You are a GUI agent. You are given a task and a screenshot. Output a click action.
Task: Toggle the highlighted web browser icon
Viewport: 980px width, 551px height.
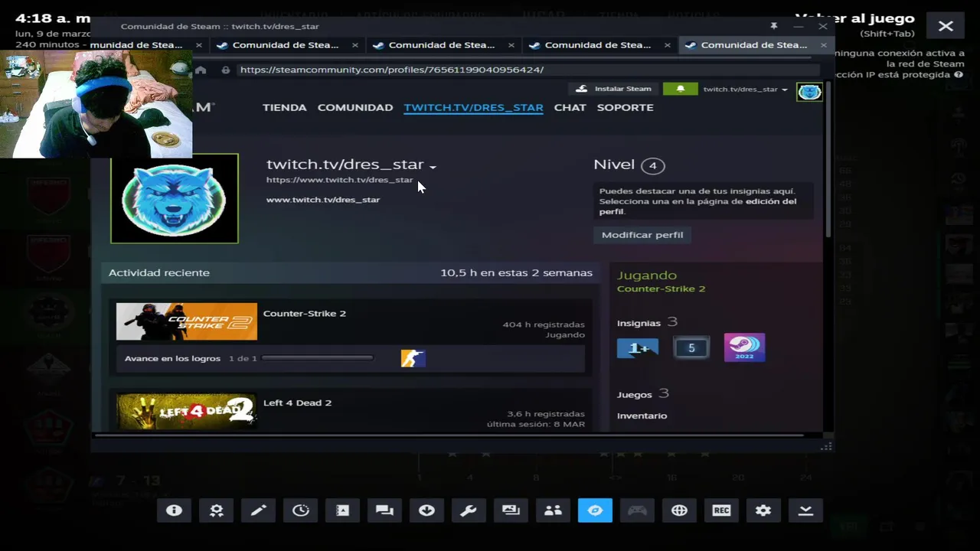[x=595, y=510]
